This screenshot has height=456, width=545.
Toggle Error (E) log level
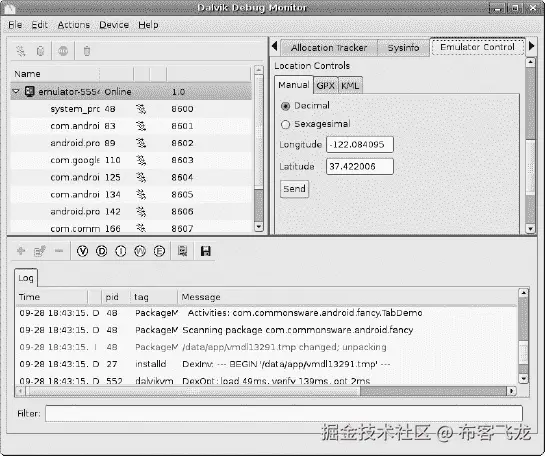159,251
